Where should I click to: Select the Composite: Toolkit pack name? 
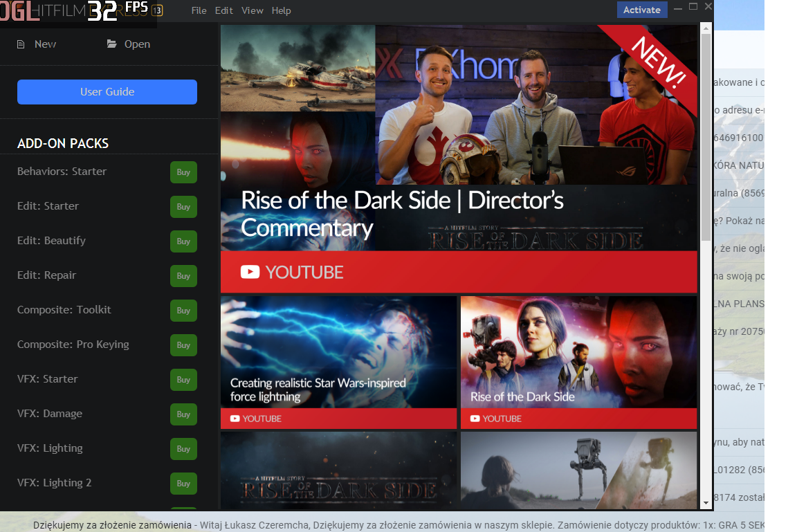pyautogui.click(x=64, y=309)
